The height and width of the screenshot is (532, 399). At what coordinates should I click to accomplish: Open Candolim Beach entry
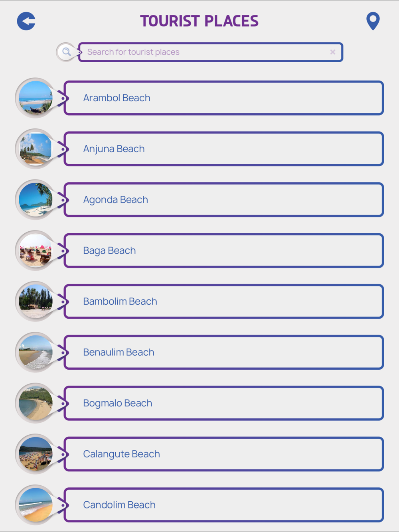[x=224, y=505]
